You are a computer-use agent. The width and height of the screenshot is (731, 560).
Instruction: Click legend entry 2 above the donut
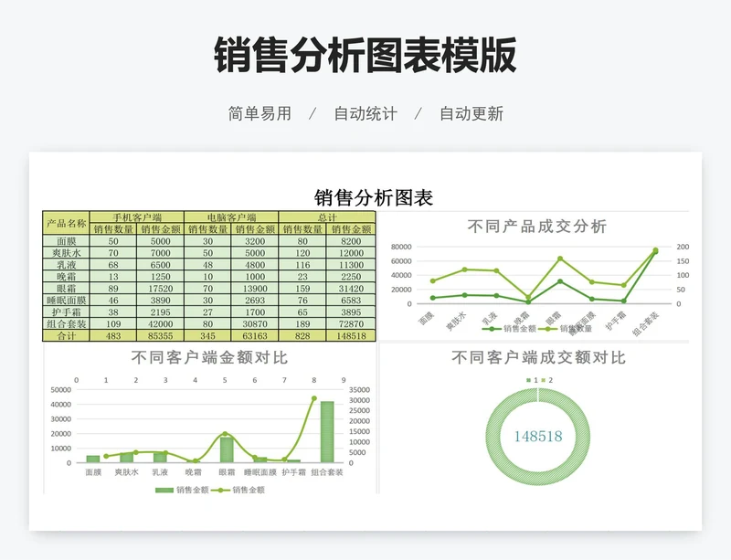(x=546, y=380)
